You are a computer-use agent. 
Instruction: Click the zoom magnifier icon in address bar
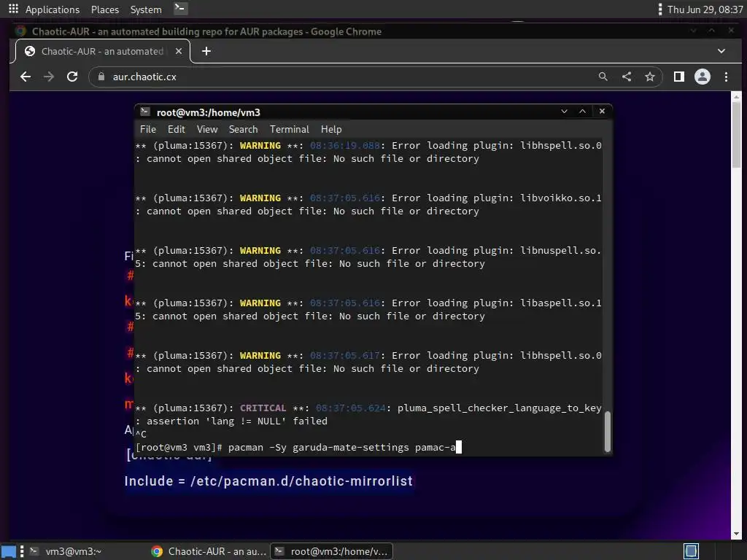pos(603,77)
